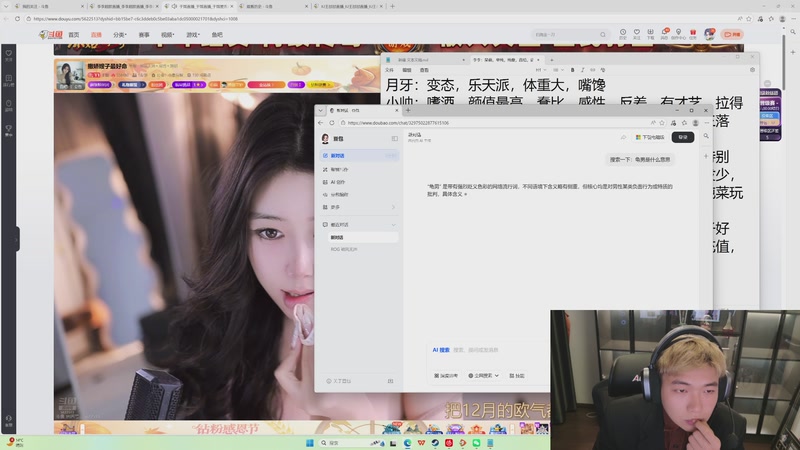The width and height of the screenshot is (800, 450).
Task: Apply italic formatting in notes window toolbar
Action: pyautogui.click(x=582, y=70)
